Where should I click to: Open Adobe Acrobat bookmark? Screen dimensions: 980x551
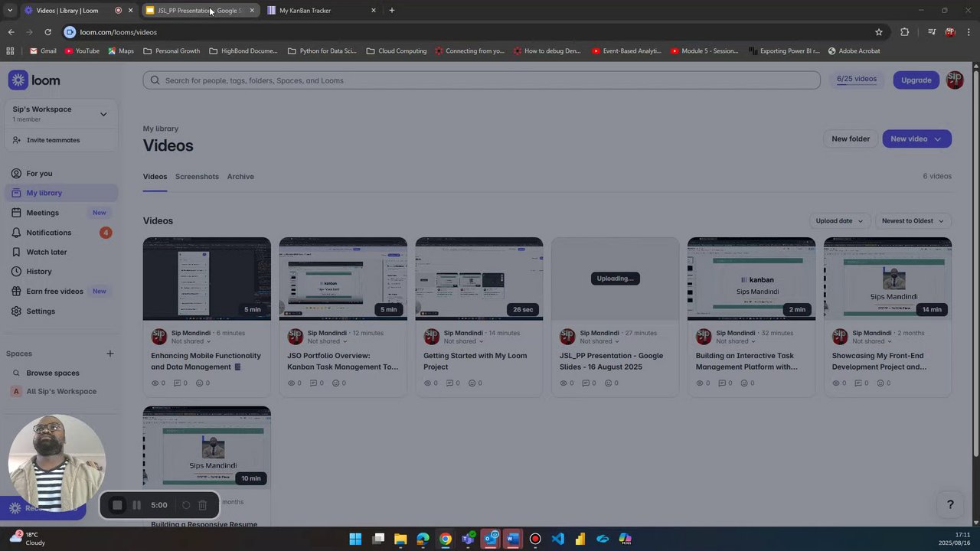tap(853, 51)
